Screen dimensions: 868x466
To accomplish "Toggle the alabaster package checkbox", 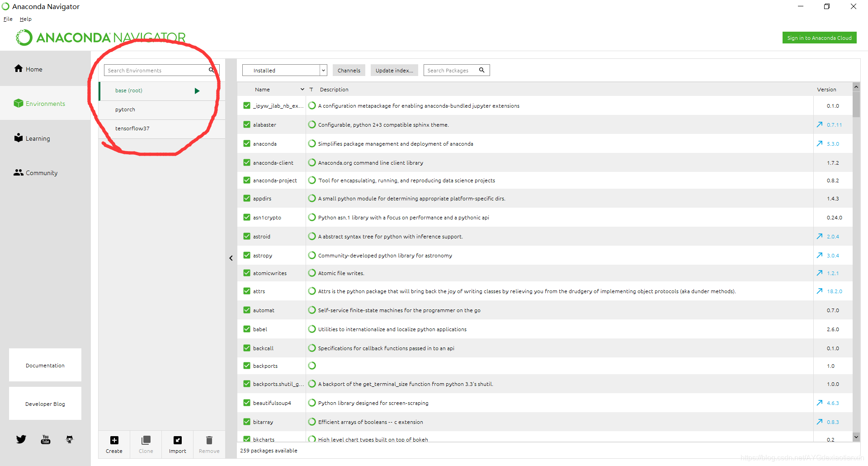I will point(247,124).
